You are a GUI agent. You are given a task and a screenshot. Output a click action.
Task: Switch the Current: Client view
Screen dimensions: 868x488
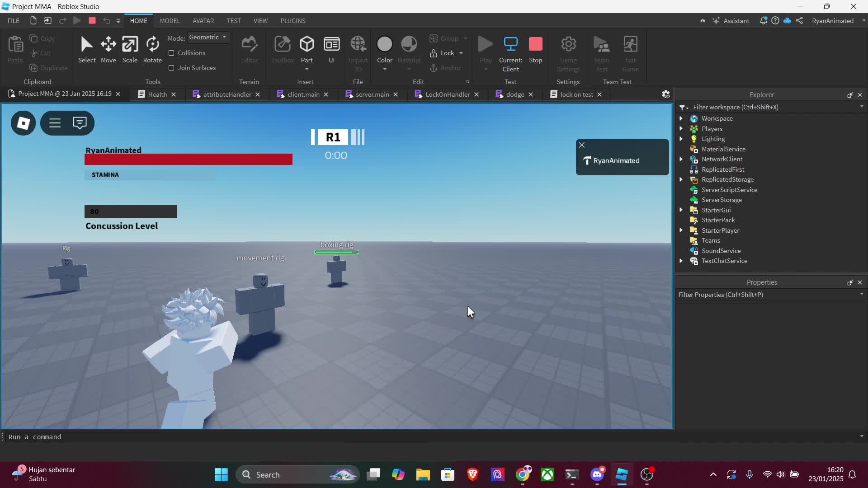(510, 54)
